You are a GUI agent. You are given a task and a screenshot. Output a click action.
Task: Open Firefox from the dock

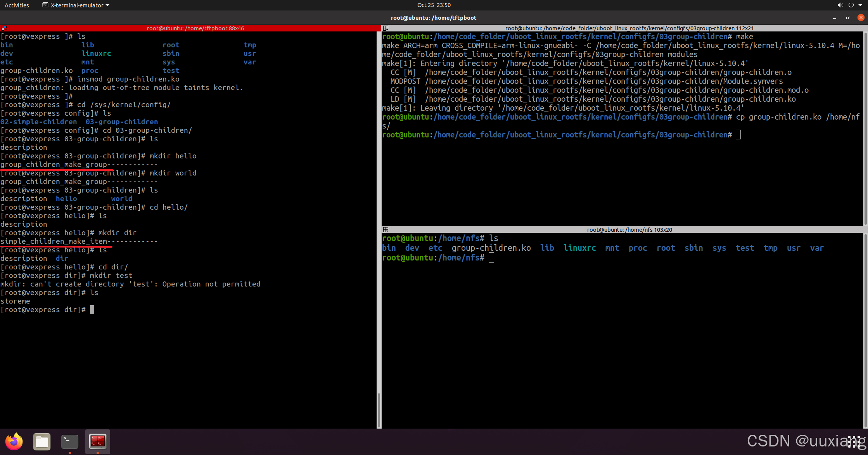pos(14,441)
